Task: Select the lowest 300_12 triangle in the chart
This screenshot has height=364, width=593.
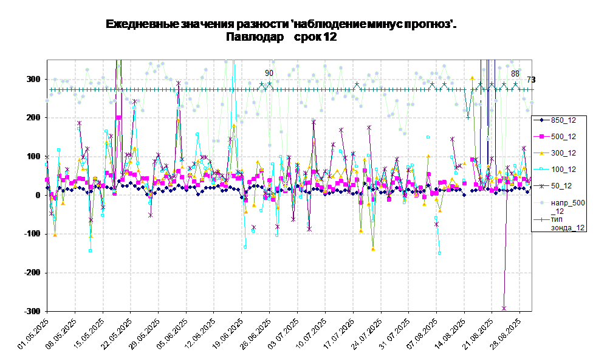Action: (x=373, y=249)
